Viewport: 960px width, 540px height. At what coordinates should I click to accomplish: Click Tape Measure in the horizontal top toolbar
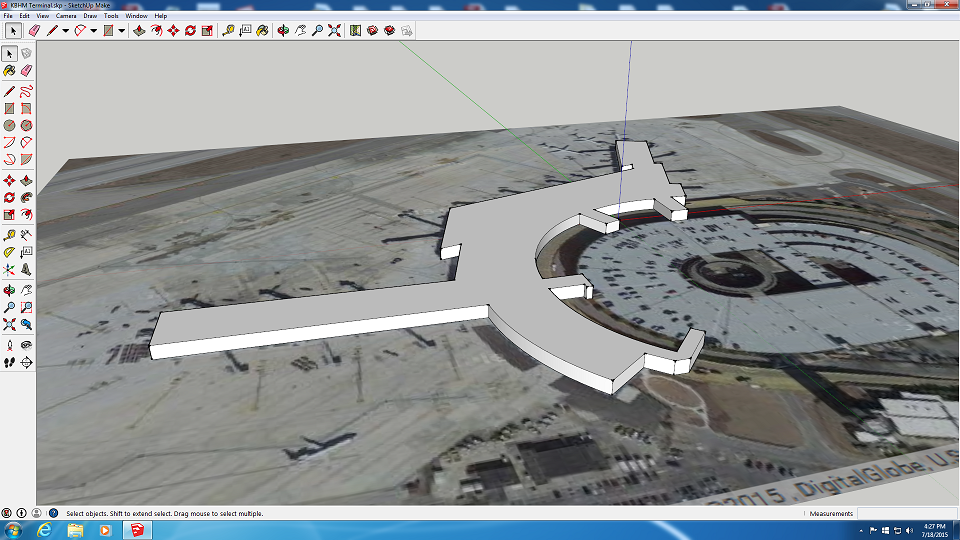coord(228,31)
